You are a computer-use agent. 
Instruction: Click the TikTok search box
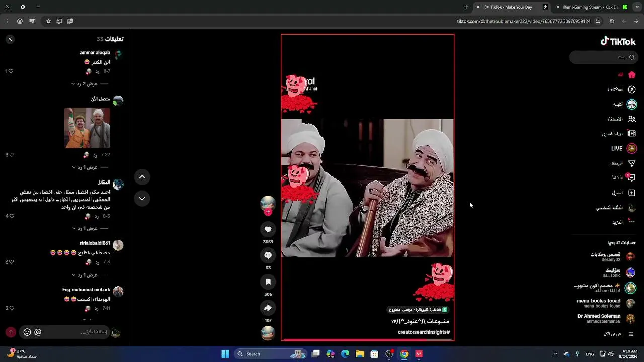point(603,57)
